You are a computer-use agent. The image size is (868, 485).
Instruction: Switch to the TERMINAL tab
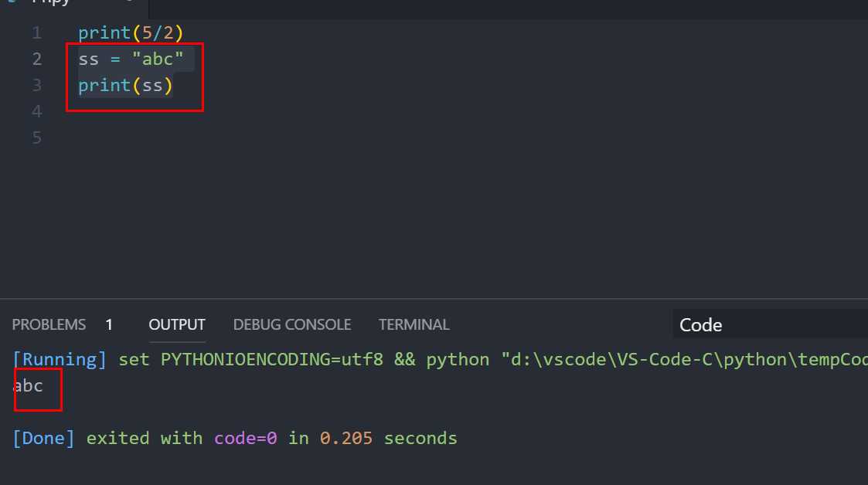(x=414, y=324)
